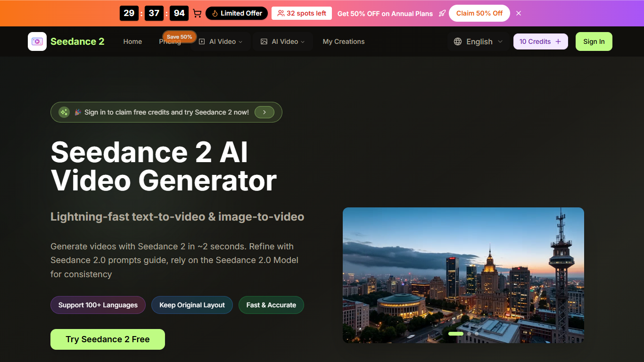Click the Try Seedance 2 Free button

(107, 339)
